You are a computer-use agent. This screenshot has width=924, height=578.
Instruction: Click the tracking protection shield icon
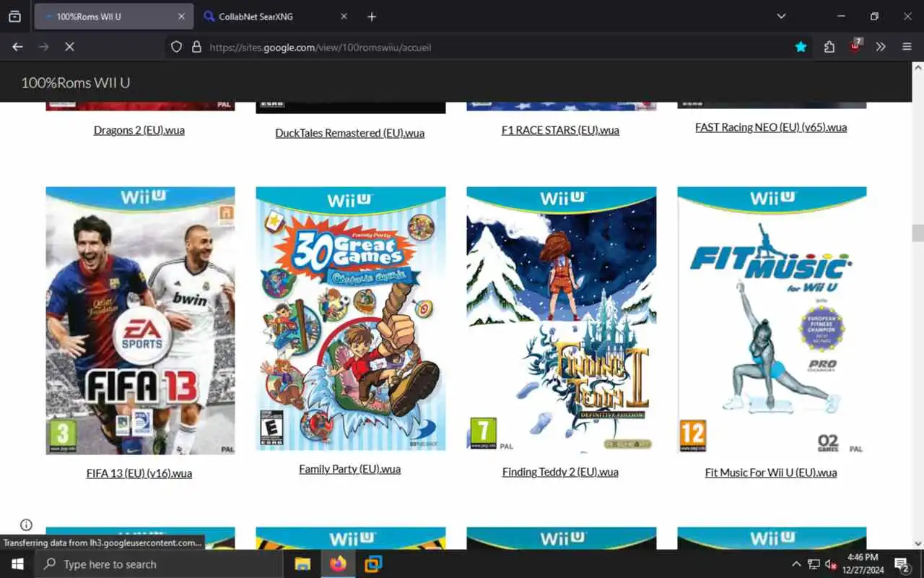click(176, 47)
